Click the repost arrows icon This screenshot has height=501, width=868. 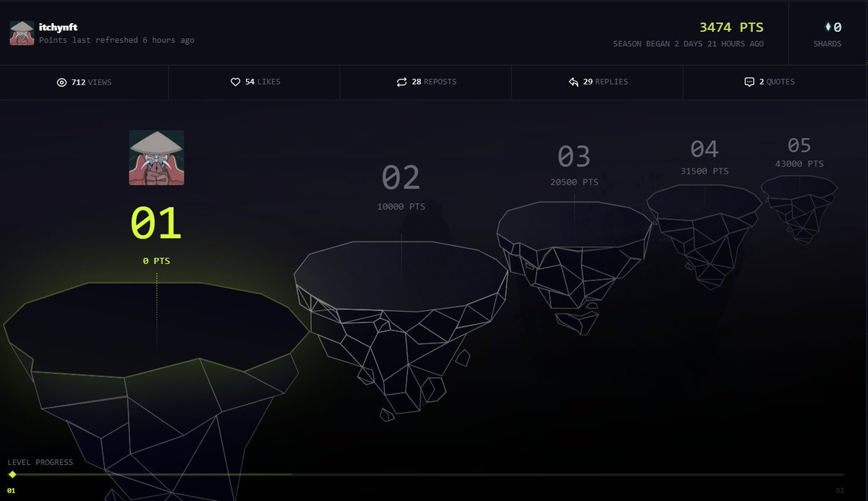pos(403,82)
